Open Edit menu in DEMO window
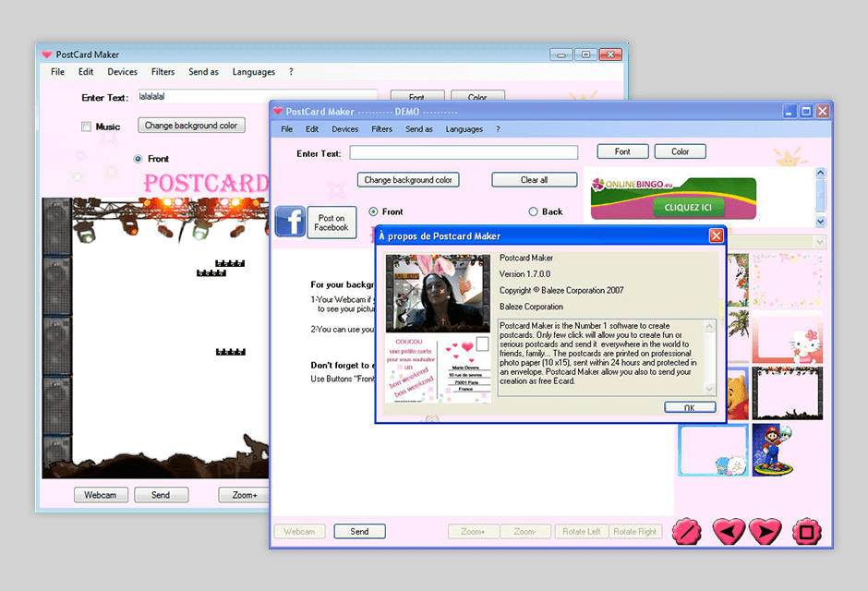Viewport: 868px width, 591px height. coord(312,129)
